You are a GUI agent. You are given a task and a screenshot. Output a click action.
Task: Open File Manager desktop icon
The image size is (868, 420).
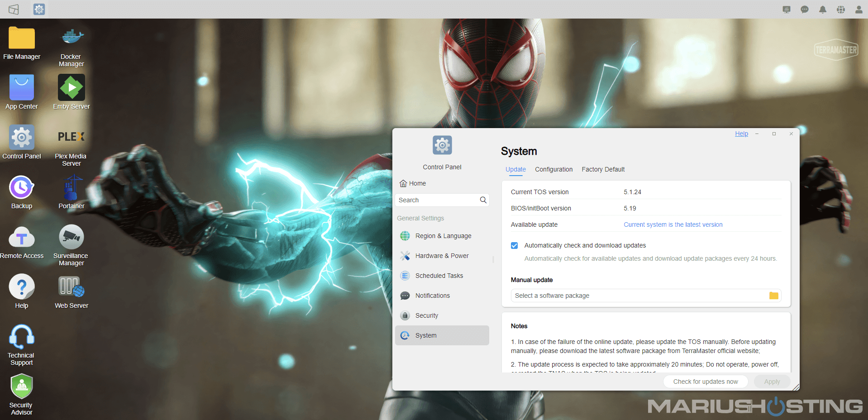tap(22, 43)
